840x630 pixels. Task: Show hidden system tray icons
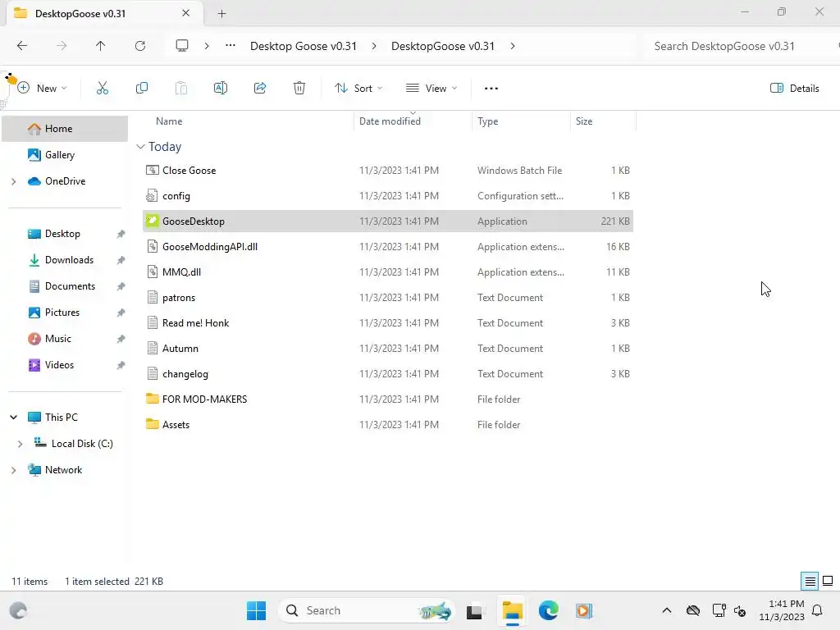(x=667, y=610)
